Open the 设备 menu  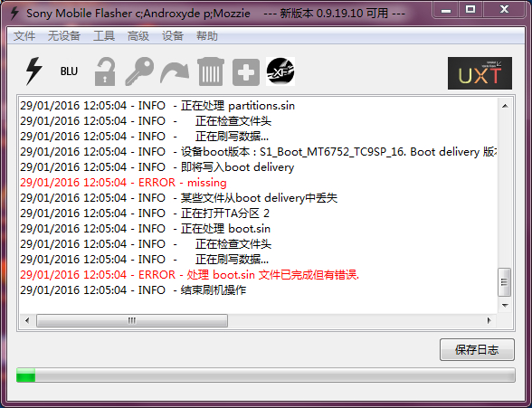point(172,36)
